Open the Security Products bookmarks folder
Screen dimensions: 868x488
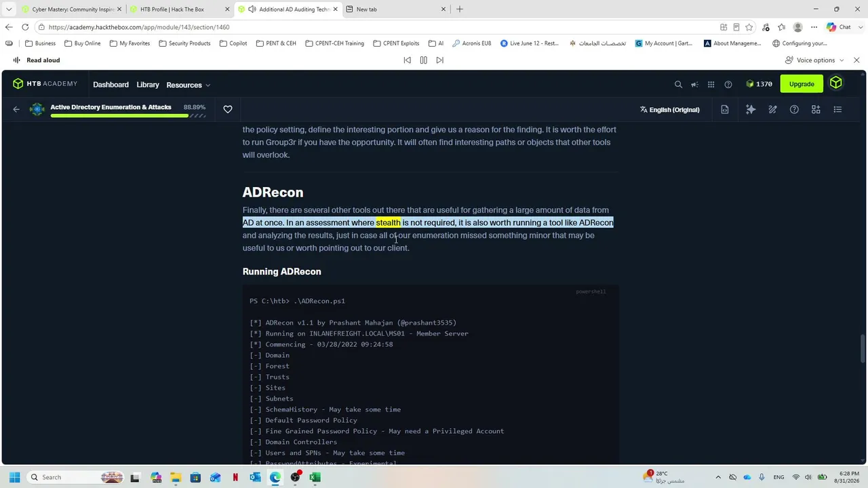[184, 43]
